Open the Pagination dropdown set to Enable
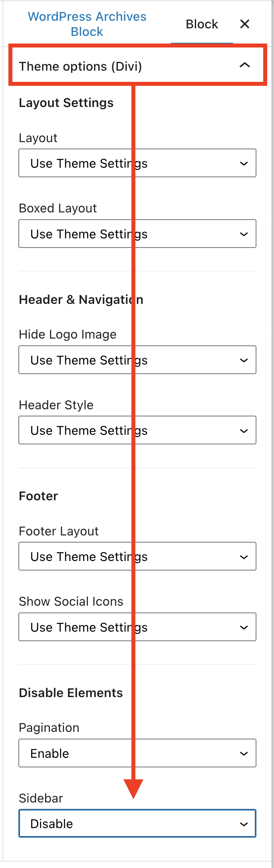 137,753
